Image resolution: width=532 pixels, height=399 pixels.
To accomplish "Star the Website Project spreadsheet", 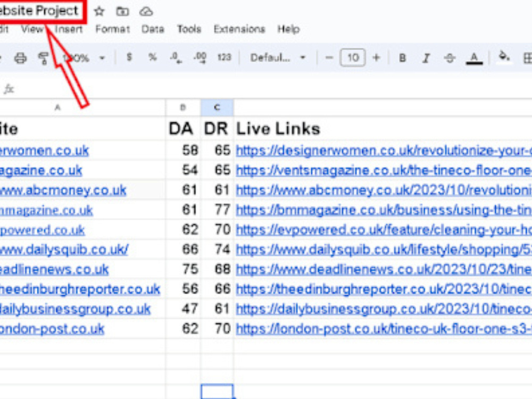I will tap(99, 12).
